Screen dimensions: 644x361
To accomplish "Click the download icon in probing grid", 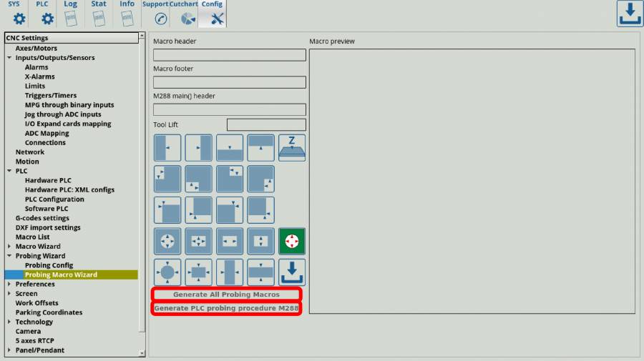I will (292, 272).
